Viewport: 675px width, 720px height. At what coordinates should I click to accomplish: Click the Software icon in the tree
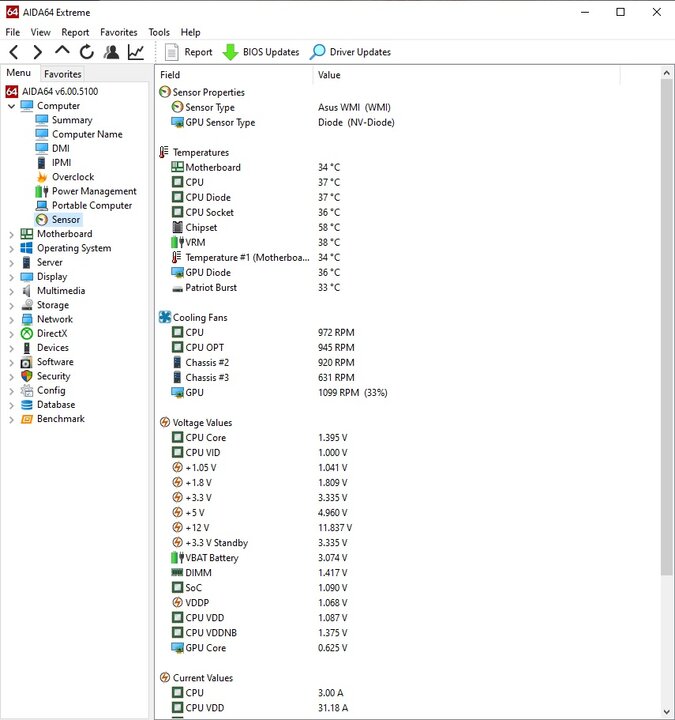pyautogui.click(x=27, y=362)
